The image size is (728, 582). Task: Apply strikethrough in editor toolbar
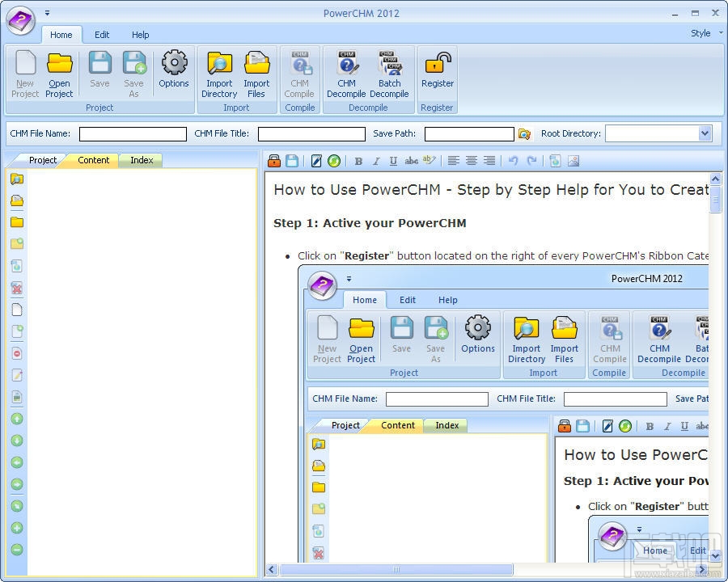coord(412,161)
